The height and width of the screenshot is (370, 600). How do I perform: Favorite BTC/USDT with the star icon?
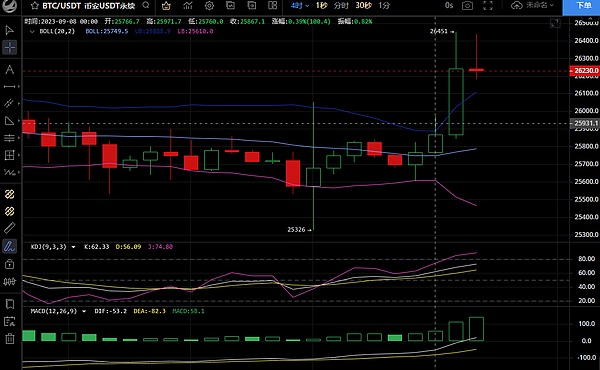point(34,6)
